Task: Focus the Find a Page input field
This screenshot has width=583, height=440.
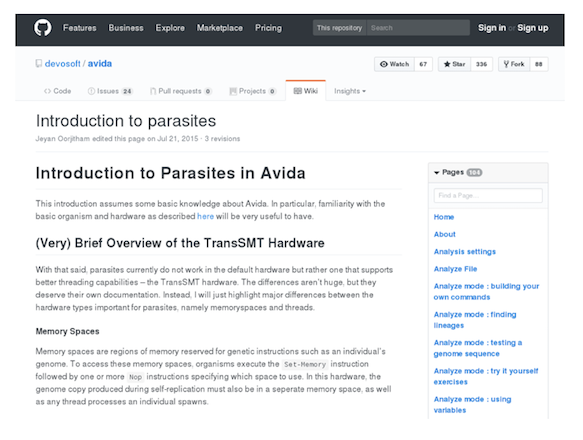Action: [x=488, y=196]
